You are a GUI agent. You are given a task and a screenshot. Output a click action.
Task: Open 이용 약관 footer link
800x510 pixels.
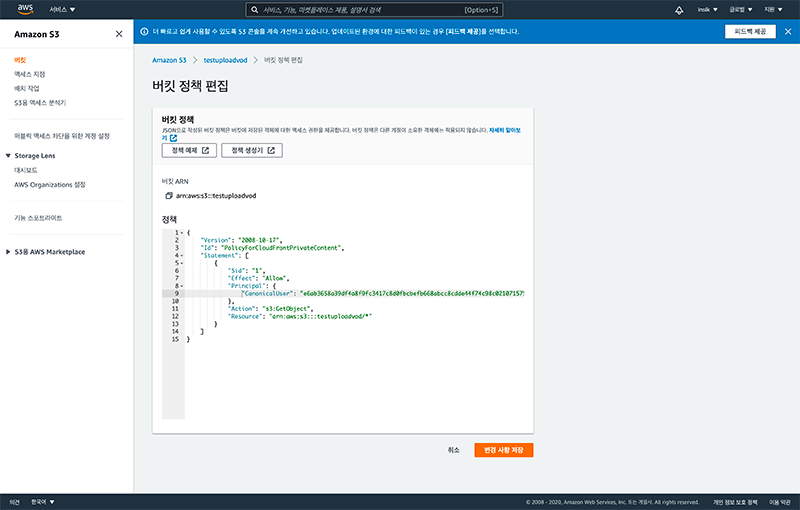780,502
